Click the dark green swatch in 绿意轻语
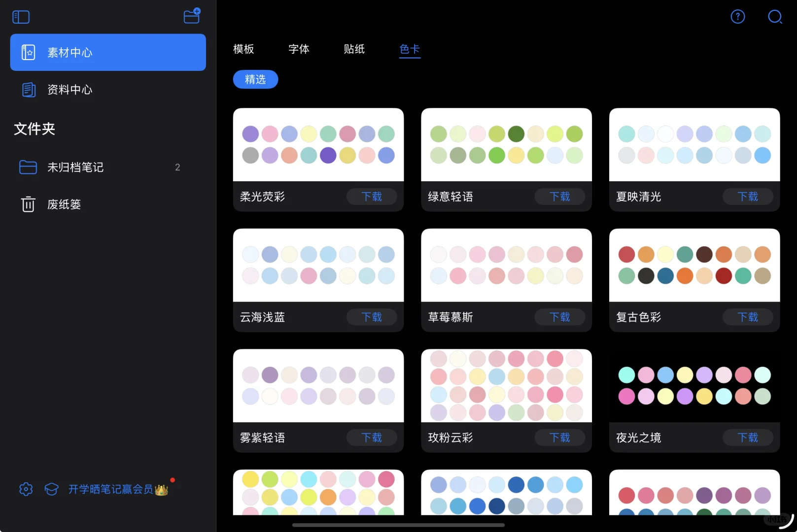This screenshot has height=532, width=797. [x=516, y=134]
